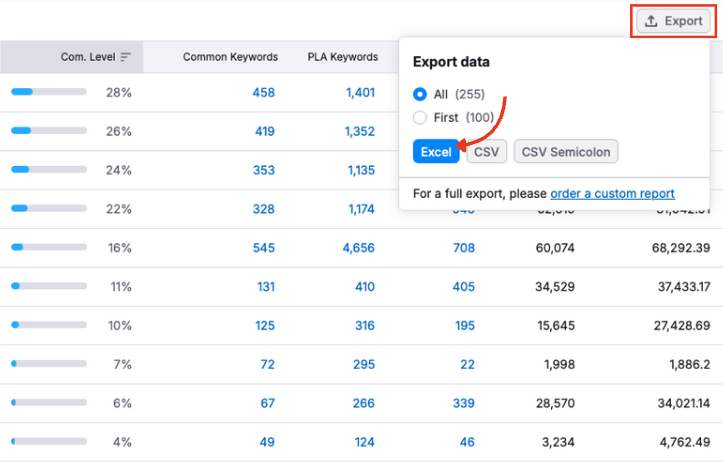This screenshot has width=723, height=462.
Task: Click the 16% competition level bar
Action: coord(48,248)
